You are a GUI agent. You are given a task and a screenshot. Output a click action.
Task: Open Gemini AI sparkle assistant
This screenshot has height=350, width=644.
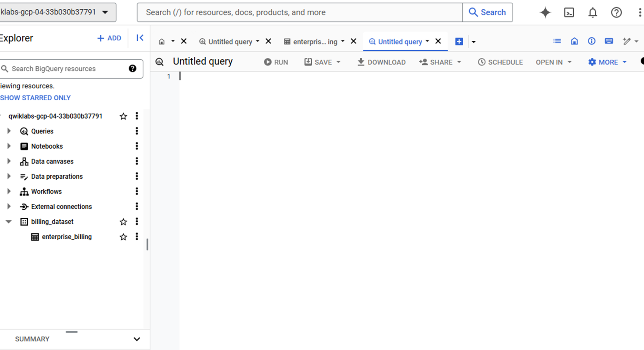pyautogui.click(x=545, y=12)
